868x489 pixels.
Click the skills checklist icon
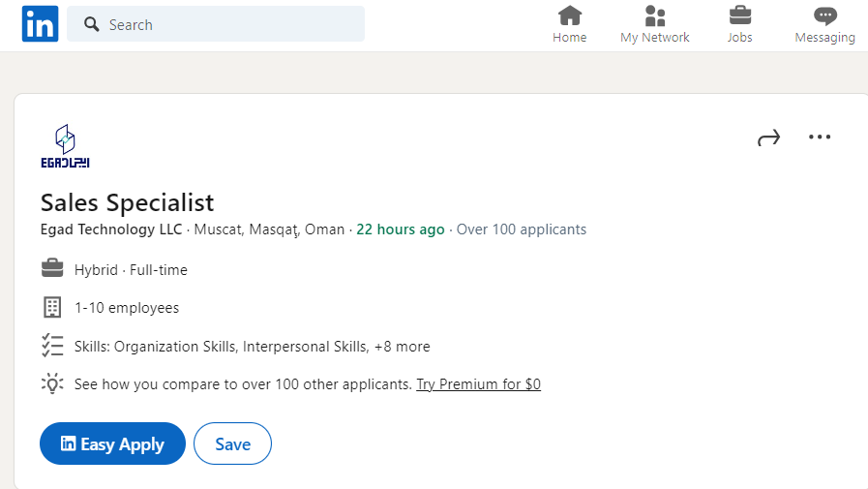coord(52,346)
